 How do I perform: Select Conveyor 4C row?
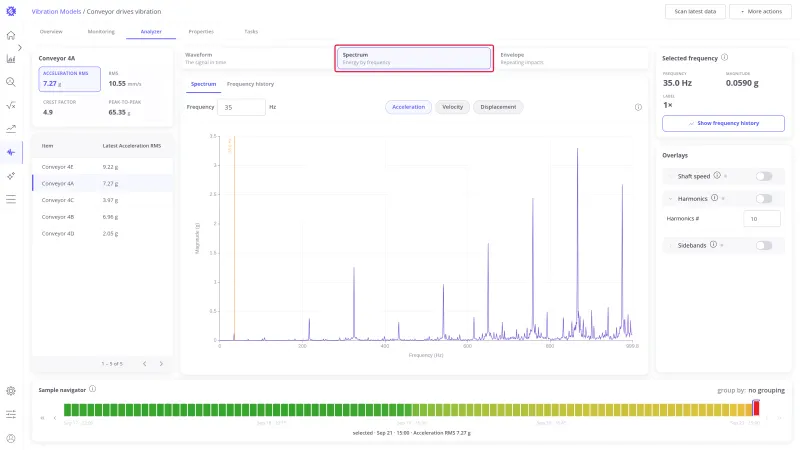pos(102,200)
